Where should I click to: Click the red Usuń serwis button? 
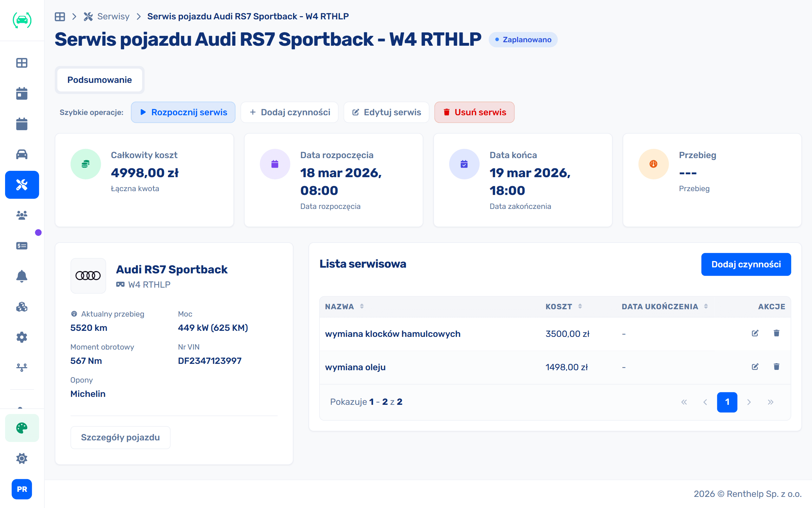[475, 112]
